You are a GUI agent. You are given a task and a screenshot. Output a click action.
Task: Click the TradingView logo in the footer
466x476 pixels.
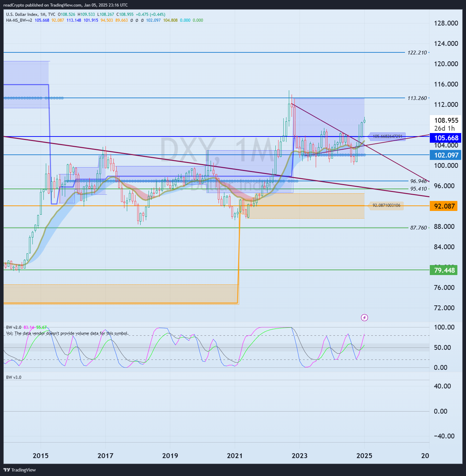pos(20,470)
